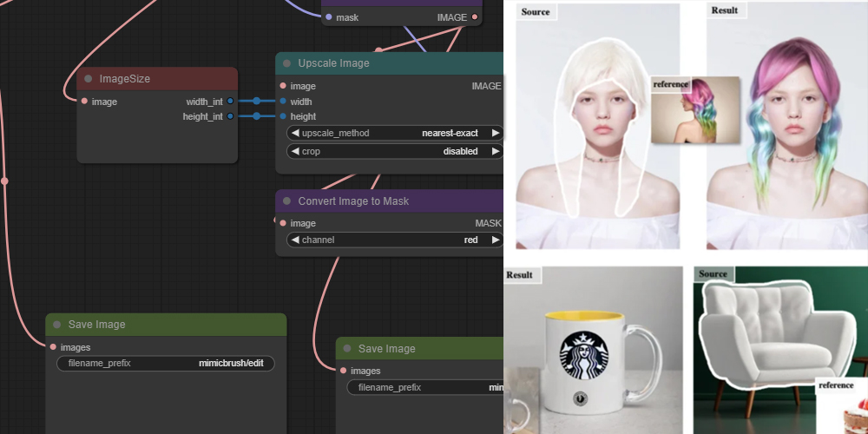Click the MASK output label

(488, 223)
